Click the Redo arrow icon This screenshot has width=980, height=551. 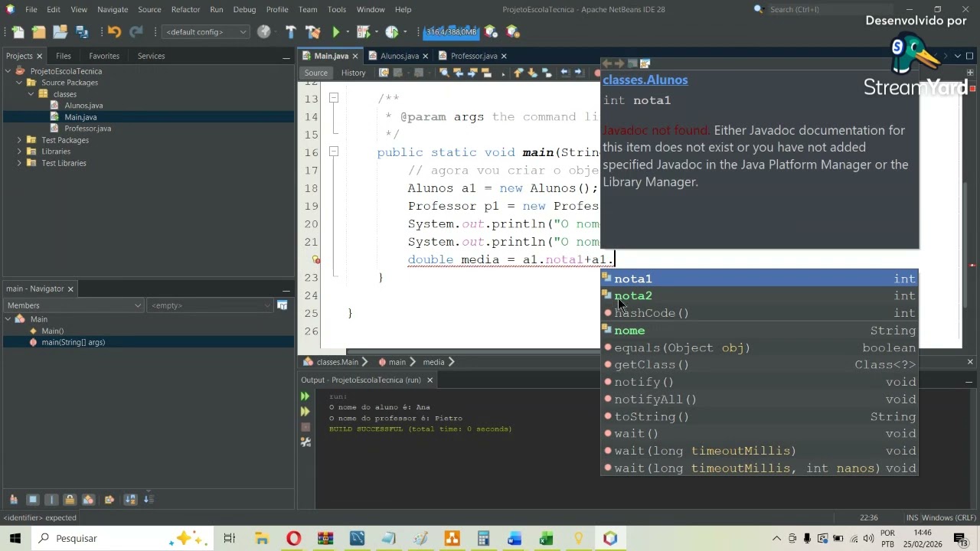click(x=136, y=32)
